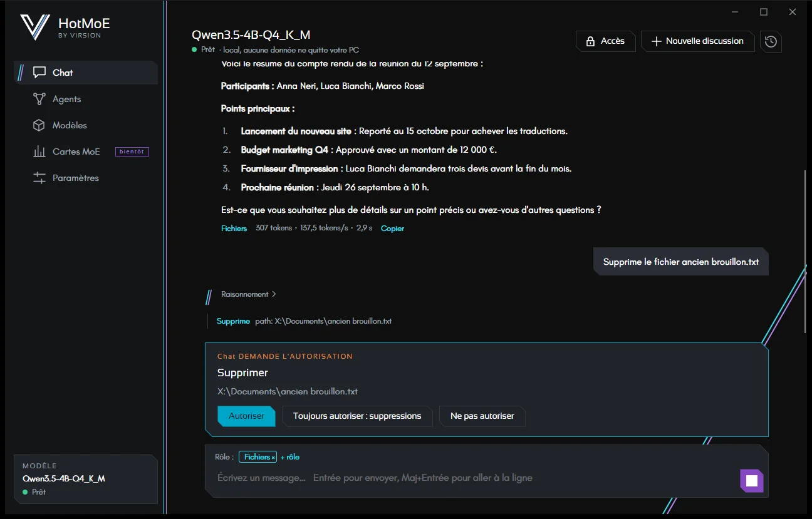The height and width of the screenshot is (519, 812).
Task: Click the Agents node icon in sidebar
Action: [x=39, y=99]
